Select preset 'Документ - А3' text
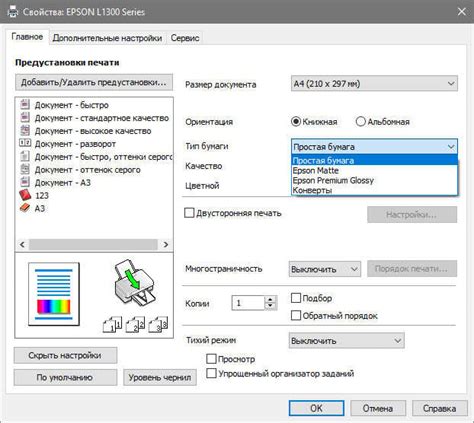 [63, 183]
